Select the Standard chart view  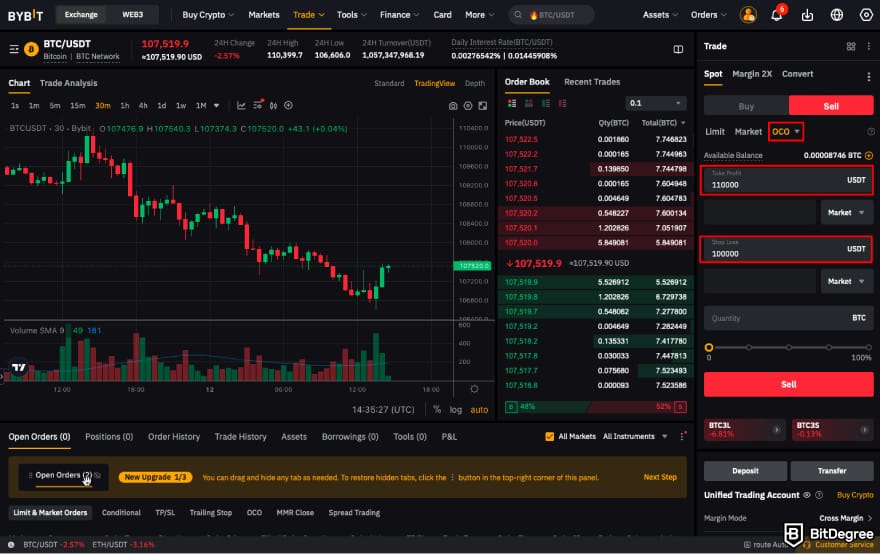point(389,83)
